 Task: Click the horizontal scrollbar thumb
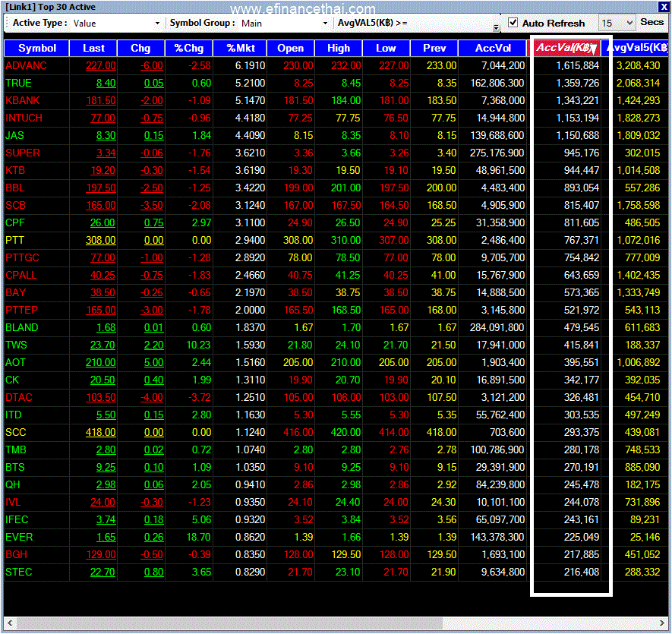pos(229,623)
